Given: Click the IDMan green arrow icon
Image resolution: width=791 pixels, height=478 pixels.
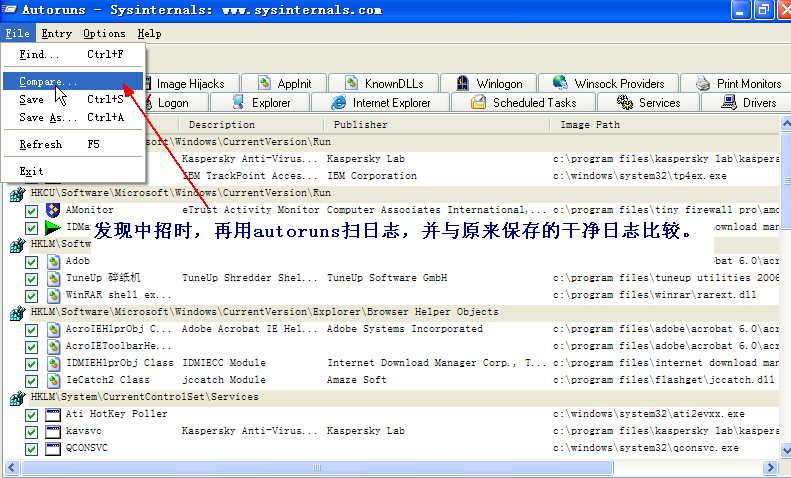Looking at the screenshot, I should coord(52,227).
